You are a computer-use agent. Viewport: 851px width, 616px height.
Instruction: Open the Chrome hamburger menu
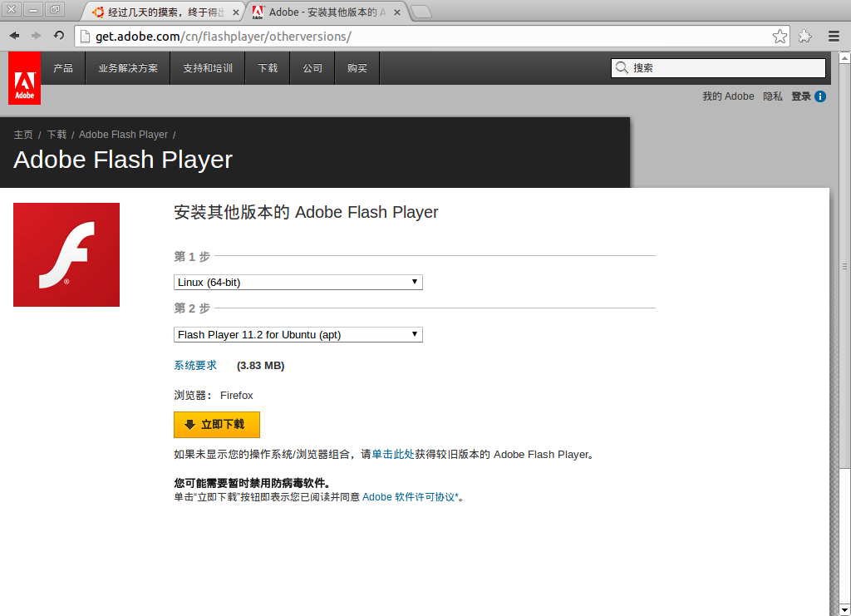[834, 37]
